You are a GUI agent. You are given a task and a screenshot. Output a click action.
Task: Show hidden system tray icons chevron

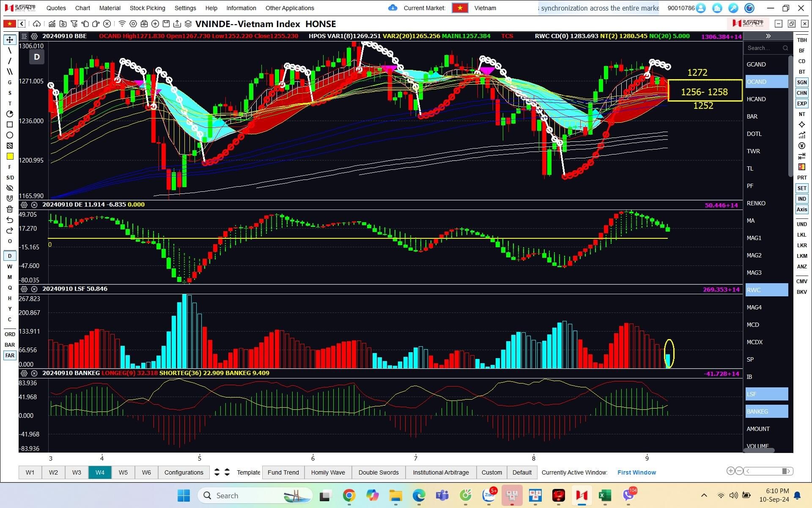click(x=704, y=495)
